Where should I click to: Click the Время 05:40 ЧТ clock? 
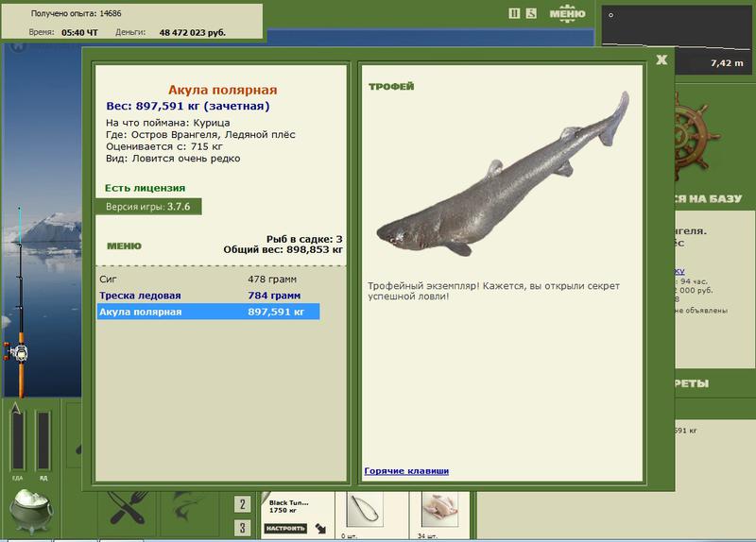(63, 32)
